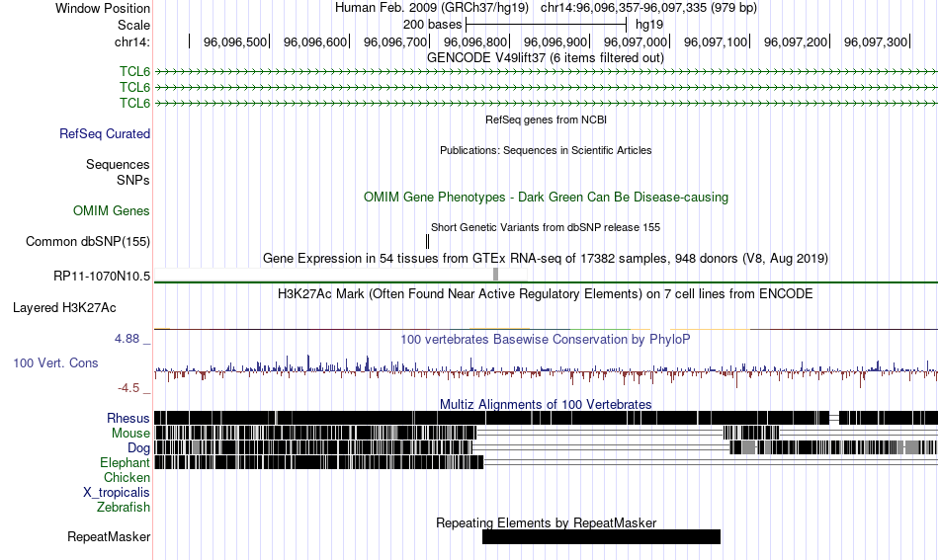Open Publications: Sequences in Scientific Articles title

coord(546,150)
